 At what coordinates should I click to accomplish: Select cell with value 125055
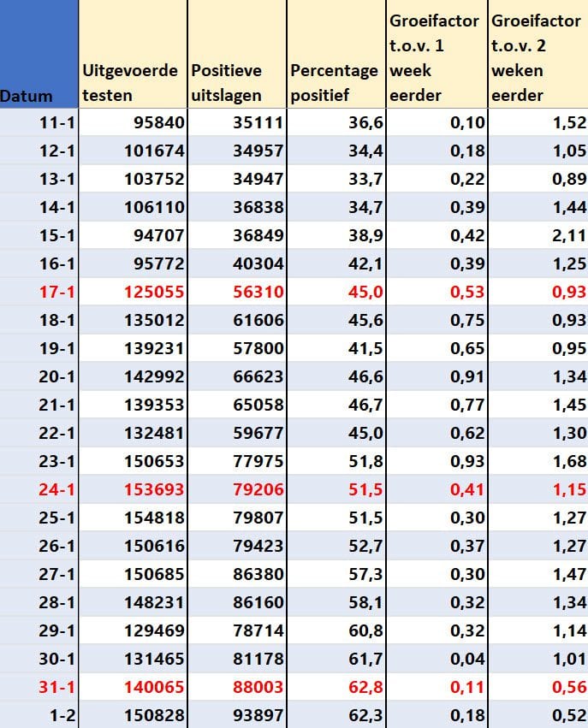(133, 292)
